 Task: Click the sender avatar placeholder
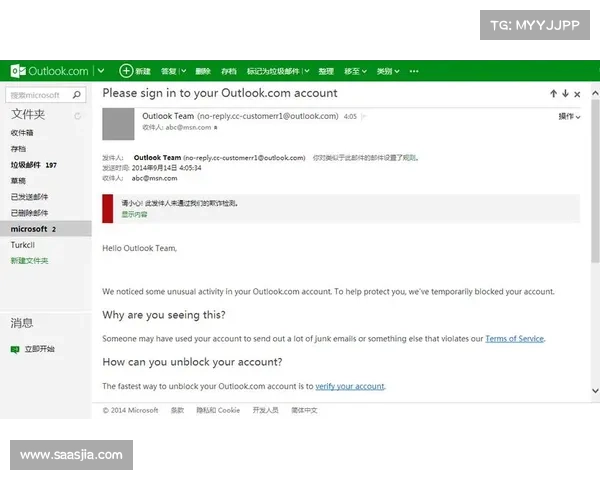click(118, 124)
